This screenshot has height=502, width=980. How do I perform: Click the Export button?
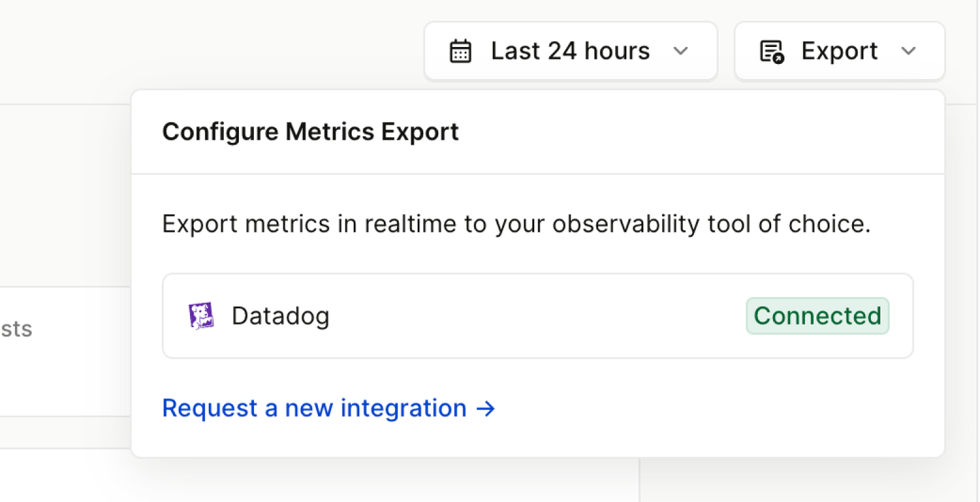[838, 50]
